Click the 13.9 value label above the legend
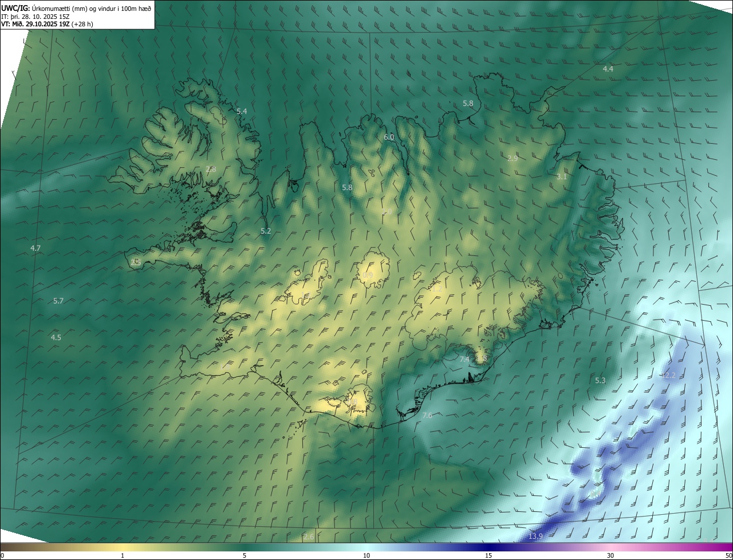The image size is (733, 560). tap(535, 537)
